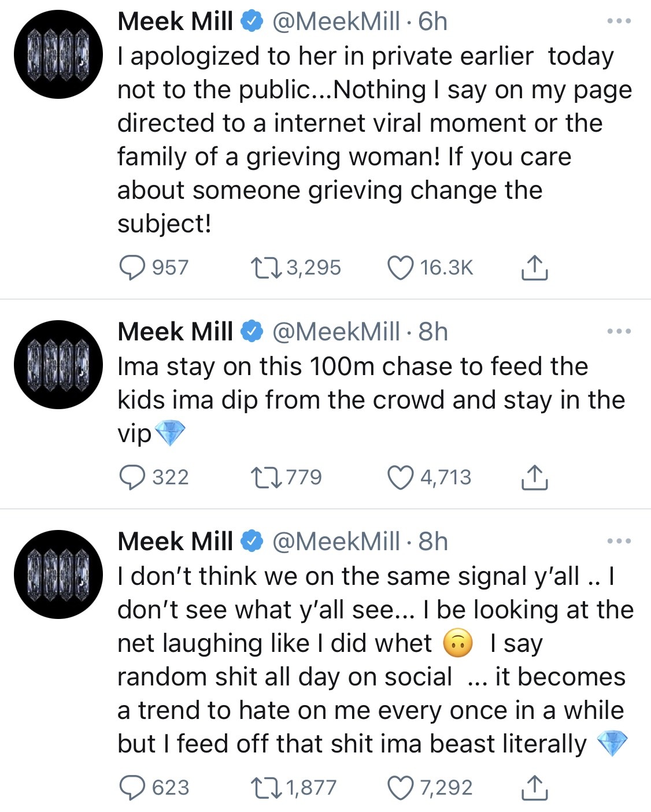Open Meek Mill name on '100m chase' tweet
This screenshot has height=812, width=651.
(x=175, y=332)
